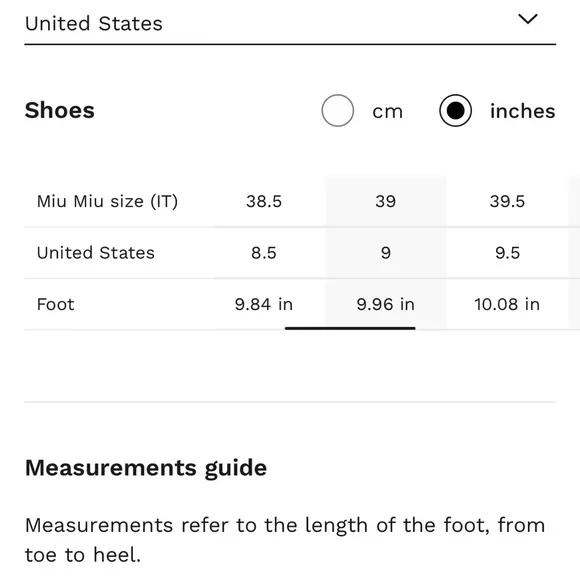Click the Shoes section heading
Screen dimensions: 580x580
coord(60,110)
